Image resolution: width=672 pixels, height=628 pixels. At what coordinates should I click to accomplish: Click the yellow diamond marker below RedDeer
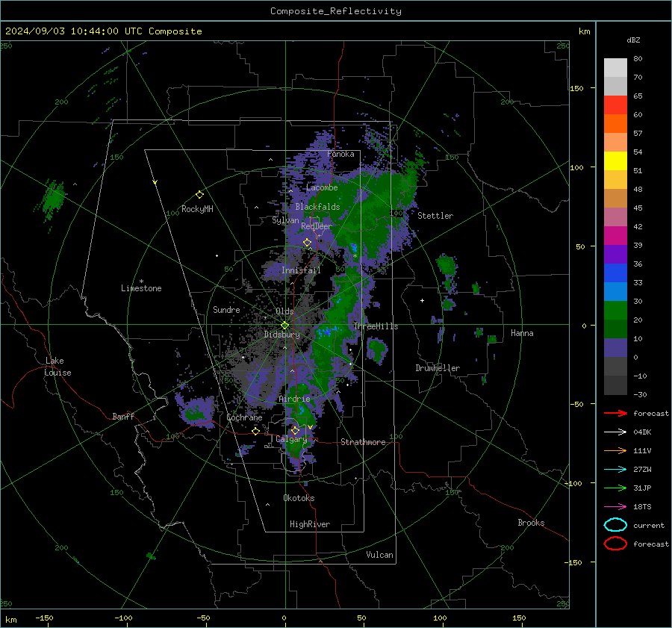[308, 243]
